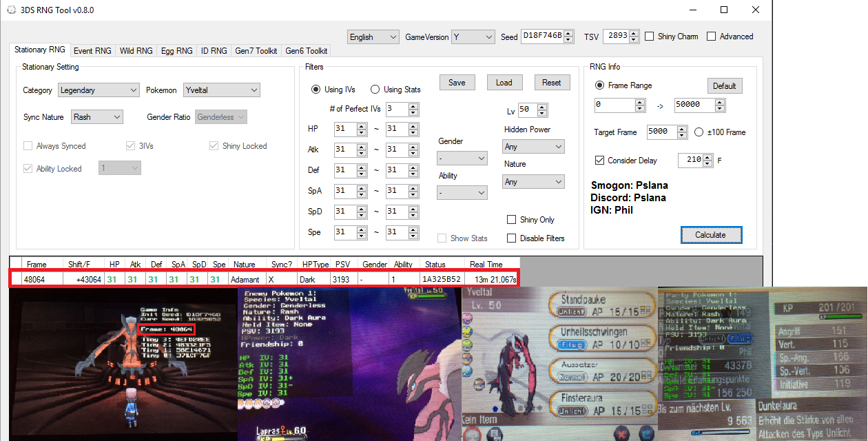This screenshot has height=441, width=868.
Task: Click the Load filters button
Action: tap(504, 83)
